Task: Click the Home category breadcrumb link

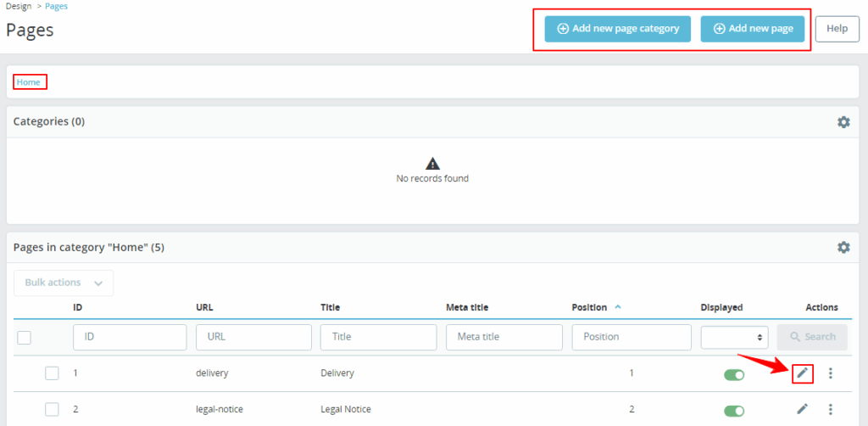Action: [x=28, y=82]
